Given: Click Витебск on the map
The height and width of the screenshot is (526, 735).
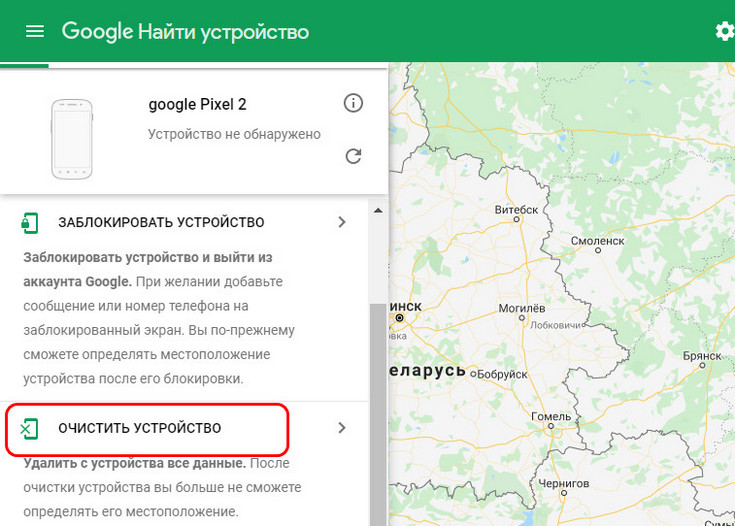Looking at the screenshot, I should pyautogui.click(x=516, y=210).
